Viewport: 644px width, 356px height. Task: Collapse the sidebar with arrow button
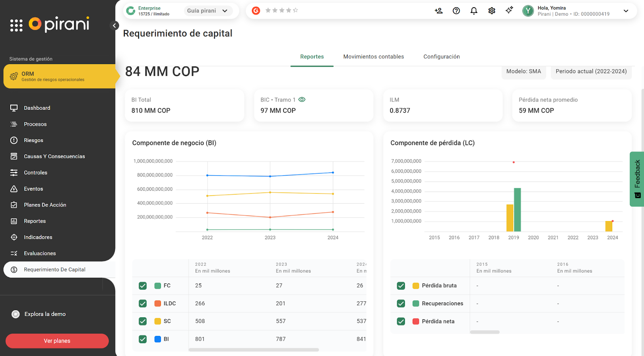tap(114, 26)
